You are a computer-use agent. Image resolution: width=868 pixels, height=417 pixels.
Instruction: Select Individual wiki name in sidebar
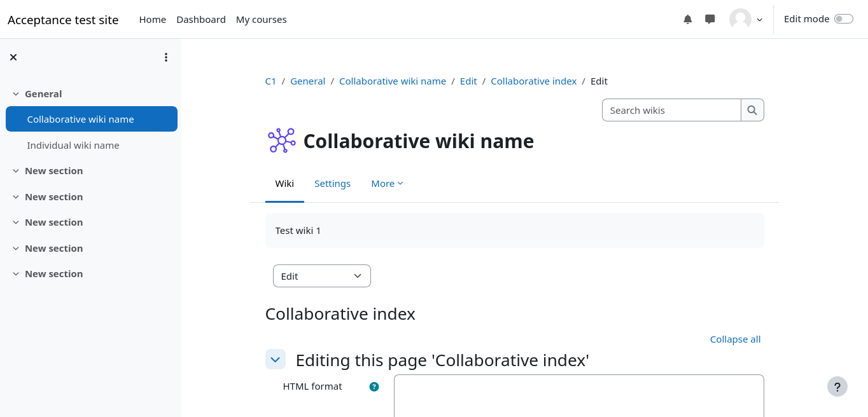[x=73, y=146]
